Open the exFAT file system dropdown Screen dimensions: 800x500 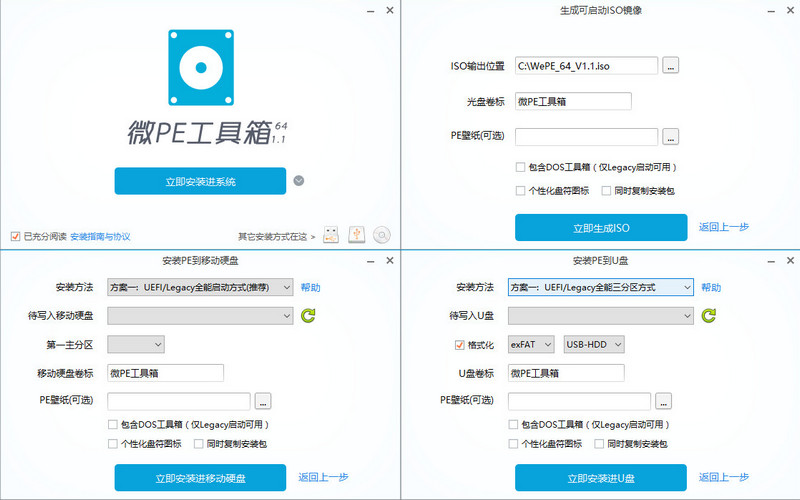click(x=532, y=345)
